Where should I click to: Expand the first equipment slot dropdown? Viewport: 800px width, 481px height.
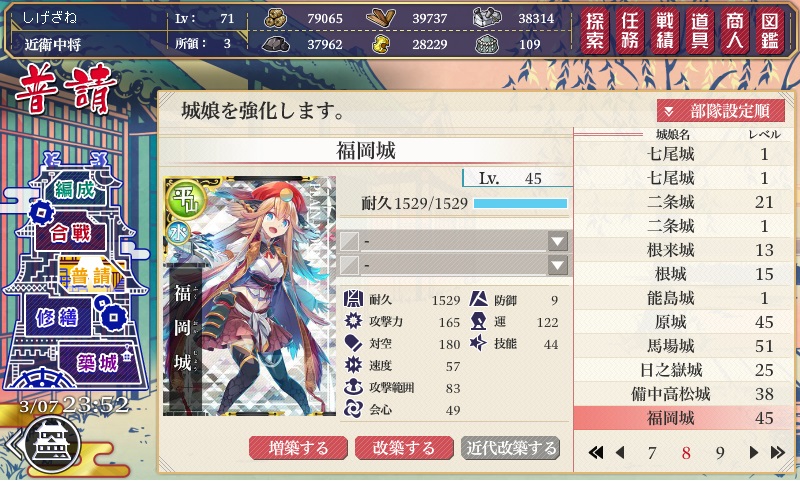(558, 241)
